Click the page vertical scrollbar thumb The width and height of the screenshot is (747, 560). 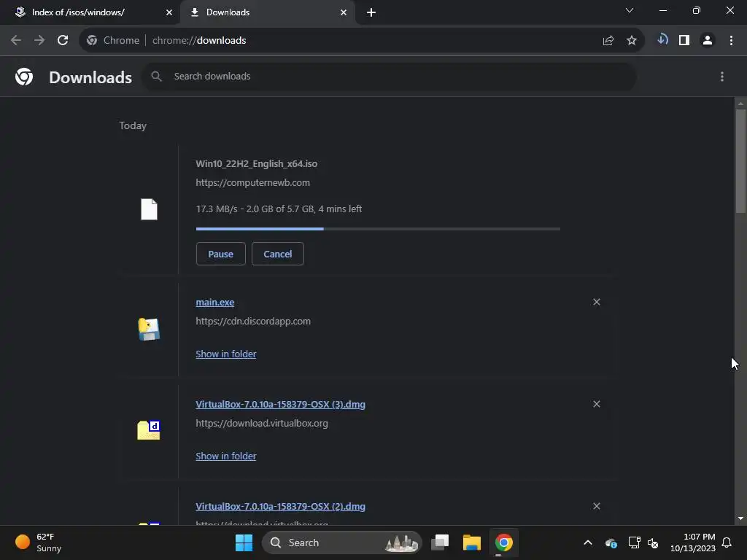coord(740,161)
